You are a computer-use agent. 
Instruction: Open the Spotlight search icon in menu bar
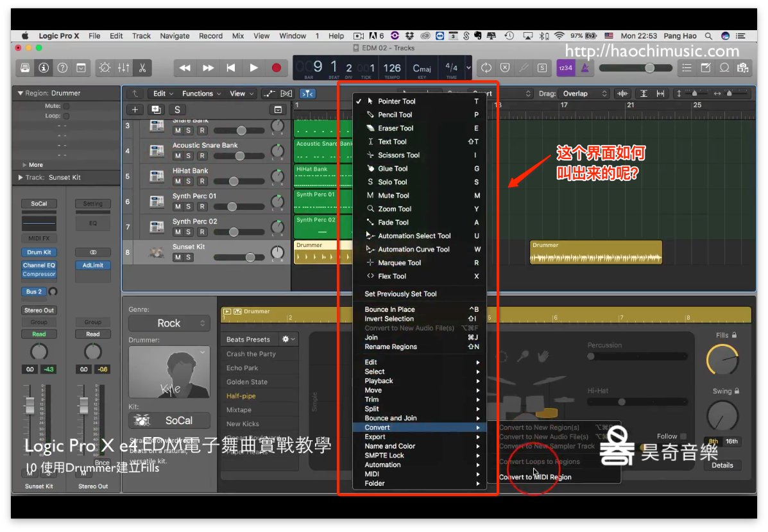708,36
